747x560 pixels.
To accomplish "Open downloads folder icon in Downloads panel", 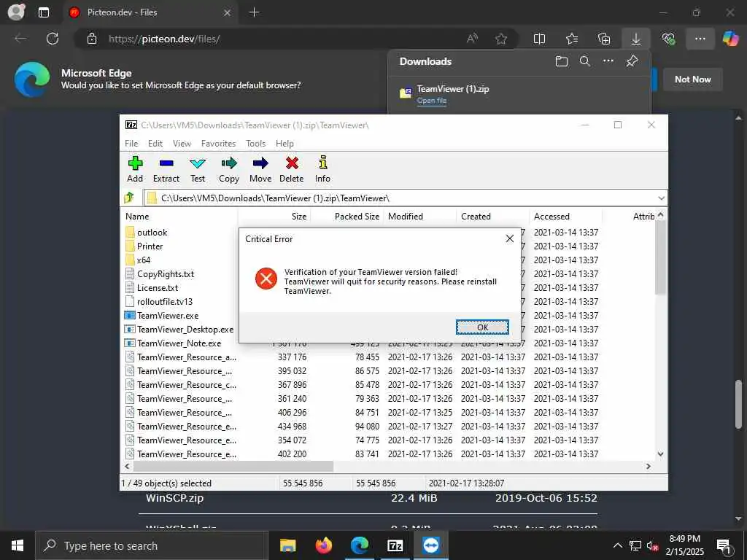I will (562, 61).
